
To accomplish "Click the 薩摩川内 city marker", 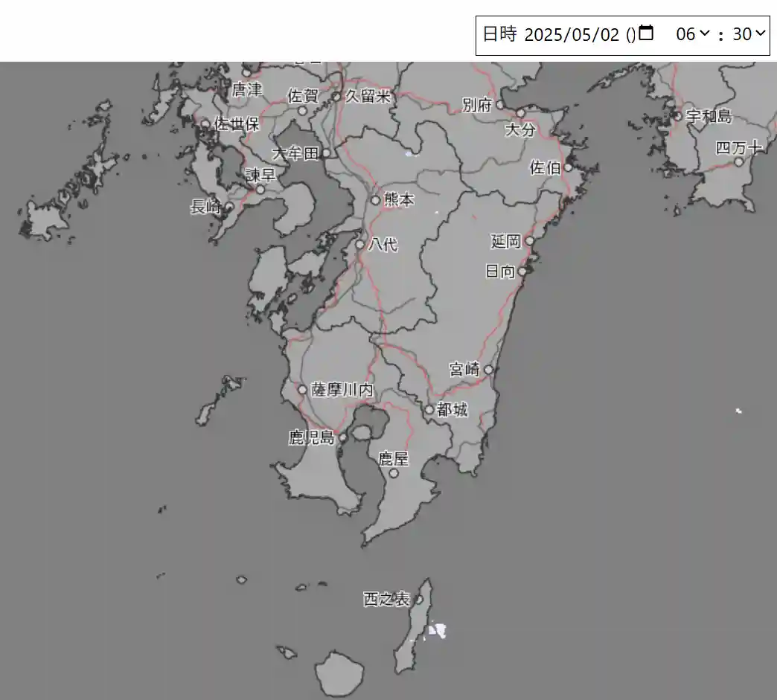I will click(302, 389).
